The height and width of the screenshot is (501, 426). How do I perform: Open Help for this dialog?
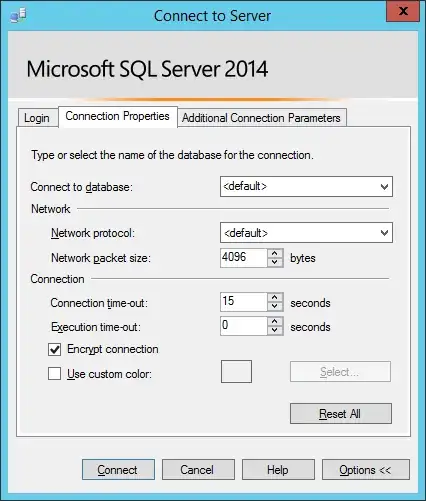(278, 470)
